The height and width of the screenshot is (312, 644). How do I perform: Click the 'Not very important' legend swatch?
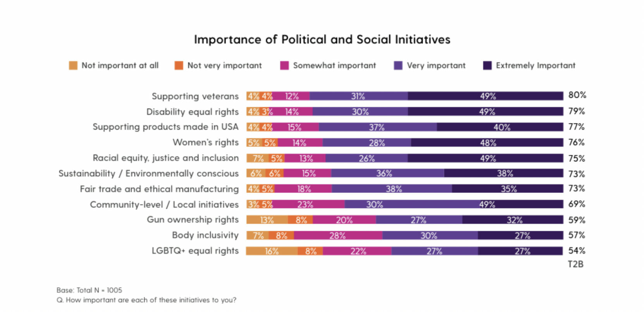click(x=179, y=66)
